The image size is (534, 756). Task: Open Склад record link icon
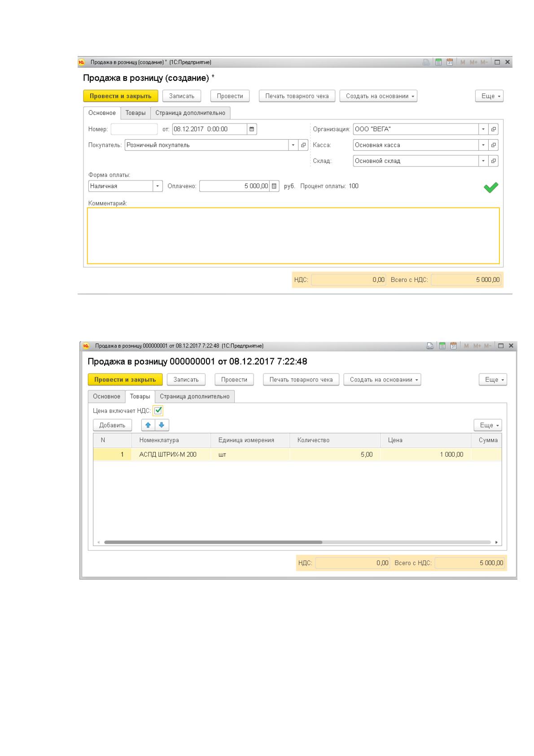coord(494,161)
